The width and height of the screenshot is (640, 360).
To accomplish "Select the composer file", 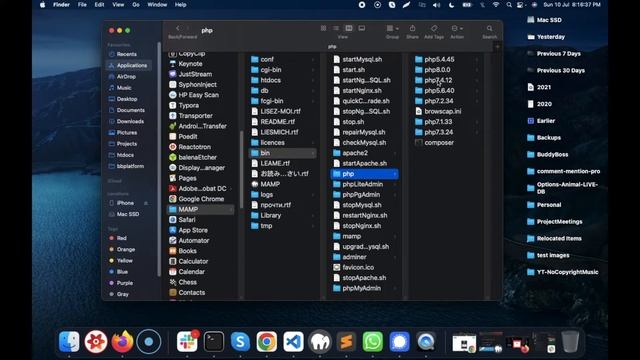I will (439, 142).
